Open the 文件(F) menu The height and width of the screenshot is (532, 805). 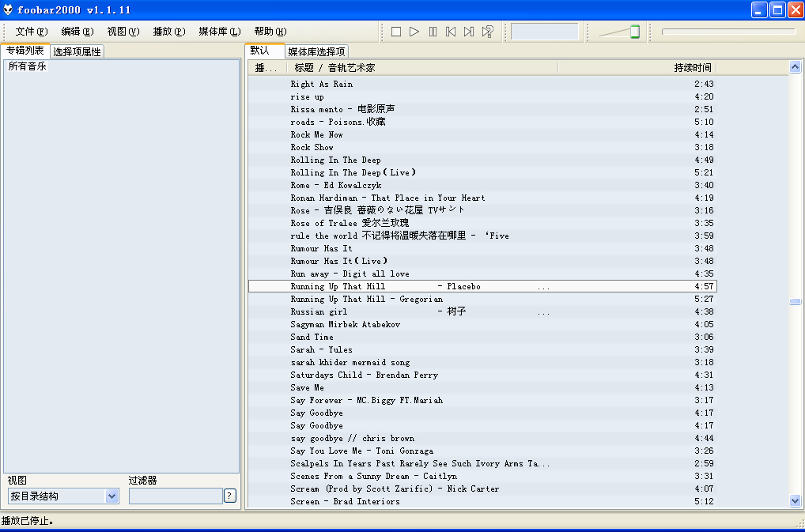pyautogui.click(x=32, y=32)
